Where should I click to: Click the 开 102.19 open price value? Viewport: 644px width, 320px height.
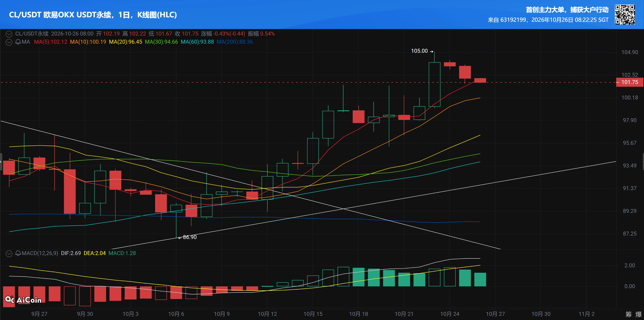point(108,34)
